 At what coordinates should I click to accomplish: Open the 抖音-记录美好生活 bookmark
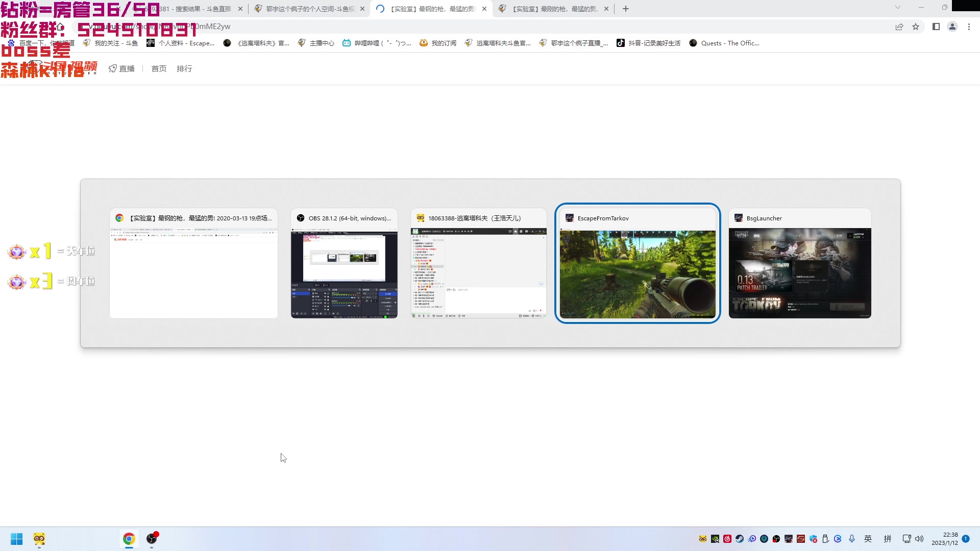(649, 43)
